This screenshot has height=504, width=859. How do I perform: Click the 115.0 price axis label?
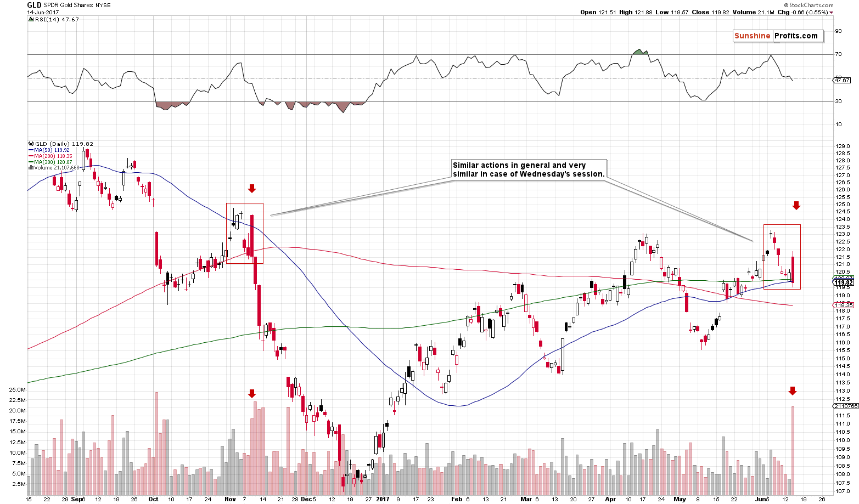(843, 359)
